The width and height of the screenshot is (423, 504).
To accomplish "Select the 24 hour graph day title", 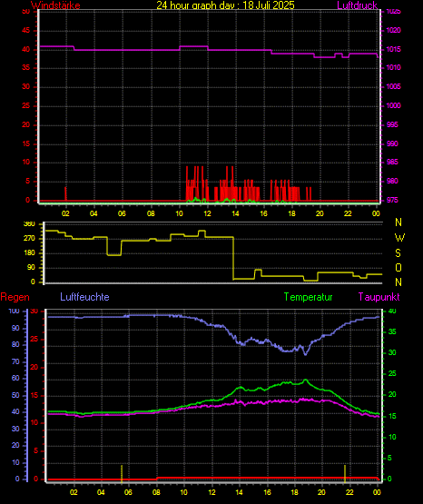I will click(225, 5).
